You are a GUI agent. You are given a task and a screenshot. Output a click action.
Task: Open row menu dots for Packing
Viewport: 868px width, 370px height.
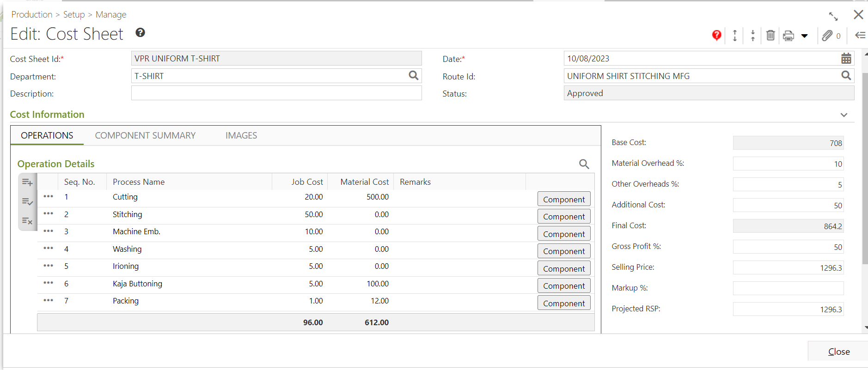[49, 300]
